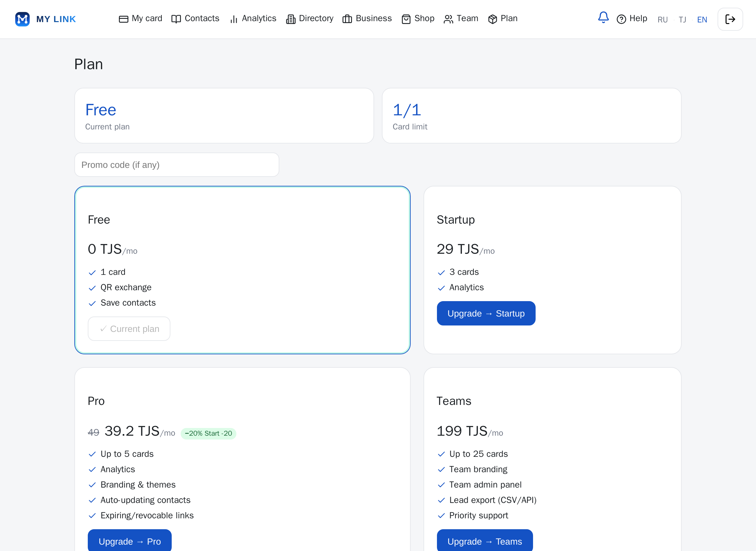Click the card icon beside My card
Viewport: 756px width, 551px height.
point(123,19)
